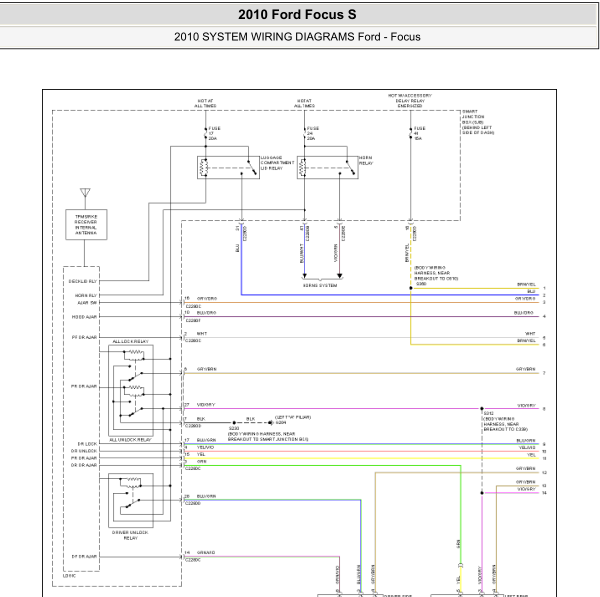The height and width of the screenshot is (597, 600).
Task: Click the left 'VIO/GRY' label at pin 27
Action: tap(206, 405)
